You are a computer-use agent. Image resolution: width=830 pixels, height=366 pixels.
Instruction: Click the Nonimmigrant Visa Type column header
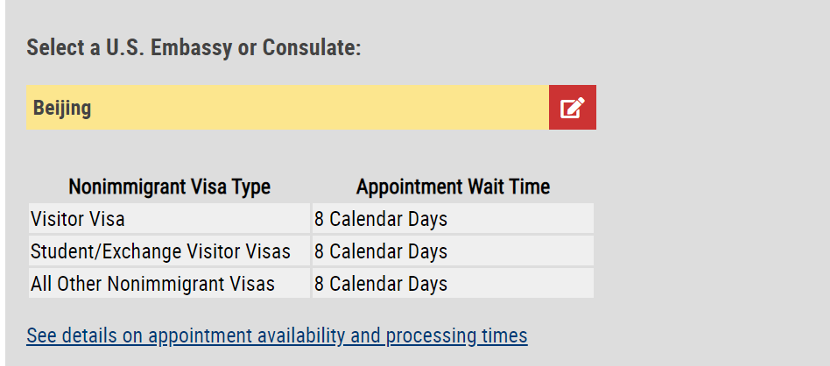point(169,187)
